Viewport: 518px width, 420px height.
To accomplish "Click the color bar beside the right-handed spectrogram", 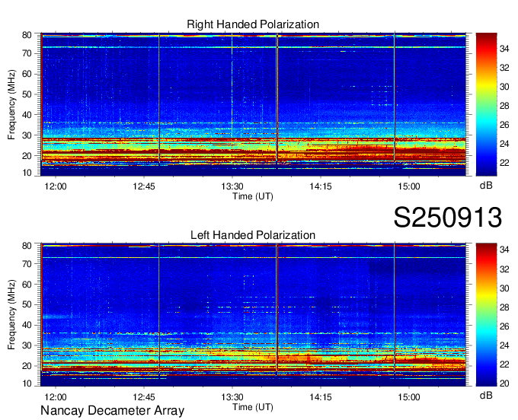I will pos(486,104).
